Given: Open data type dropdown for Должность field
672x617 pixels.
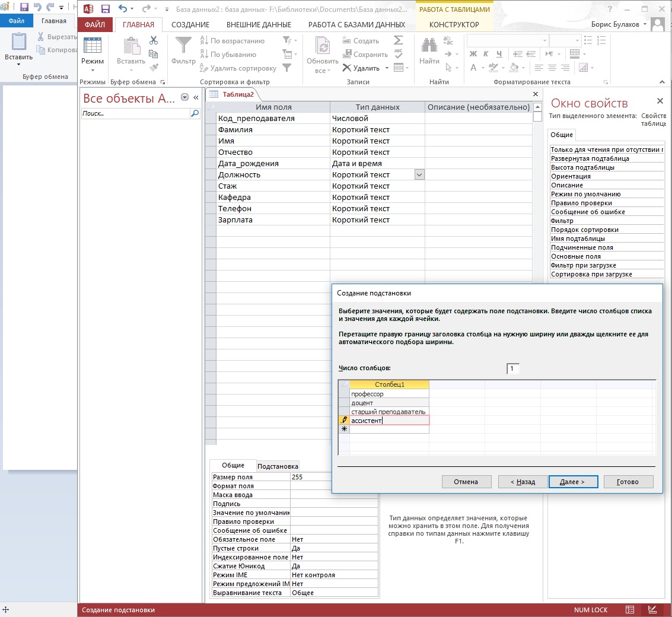Looking at the screenshot, I should pos(419,175).
